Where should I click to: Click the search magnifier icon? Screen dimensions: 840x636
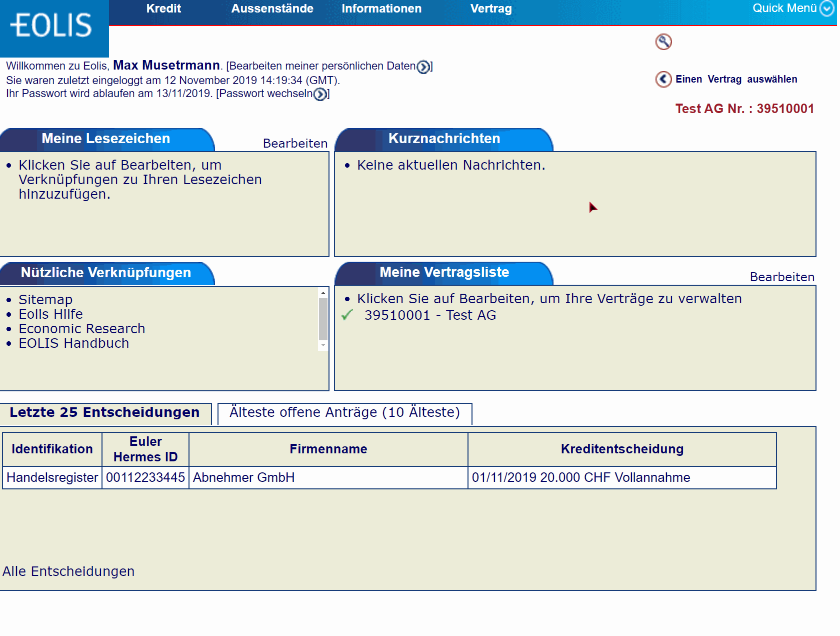pos(663,42)
